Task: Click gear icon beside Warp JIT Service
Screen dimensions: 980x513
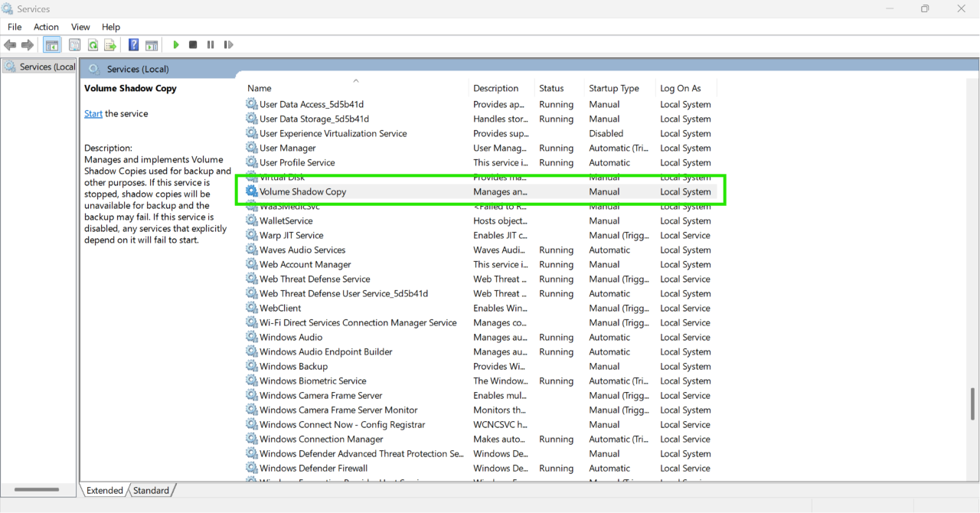Action: [x=251, y=235]
